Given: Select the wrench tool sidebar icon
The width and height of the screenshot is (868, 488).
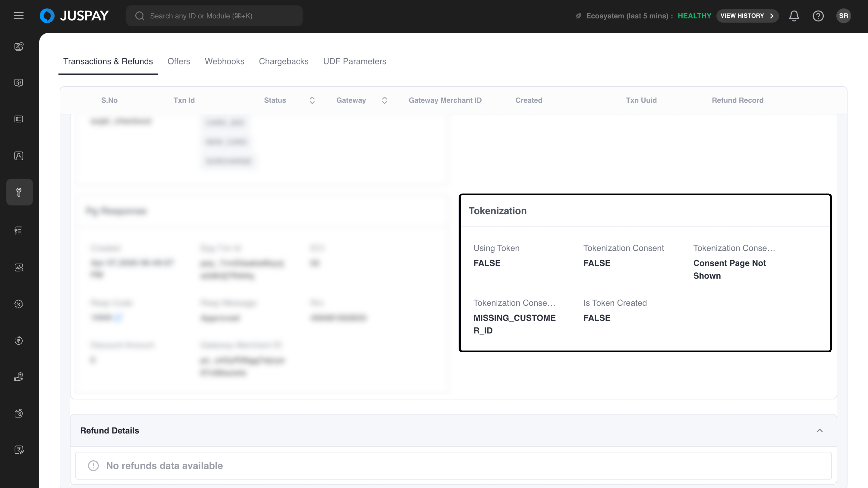Looking at the screenshot, I should (x=19, y=192).
